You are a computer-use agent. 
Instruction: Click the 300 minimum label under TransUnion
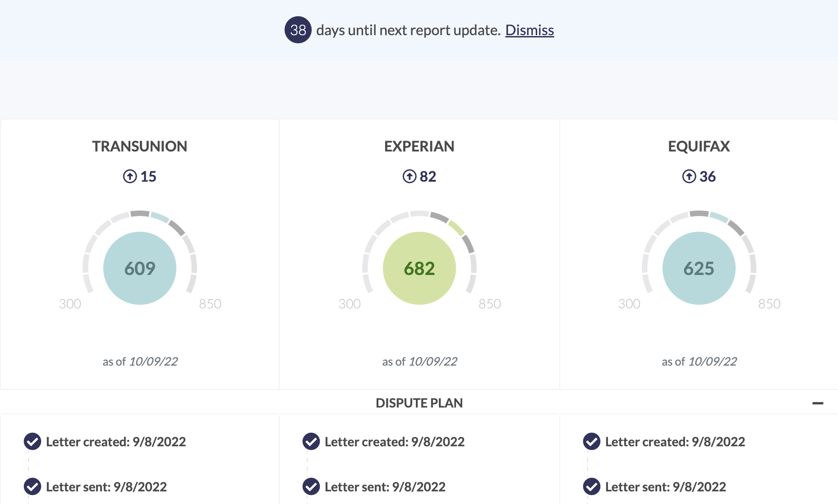(70, 304)
